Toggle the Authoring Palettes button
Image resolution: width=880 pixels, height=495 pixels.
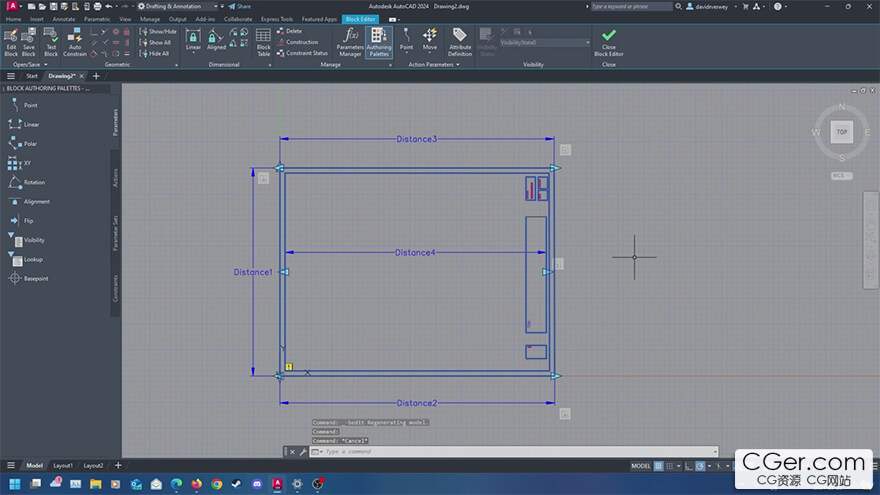click(x=379, y=42)
